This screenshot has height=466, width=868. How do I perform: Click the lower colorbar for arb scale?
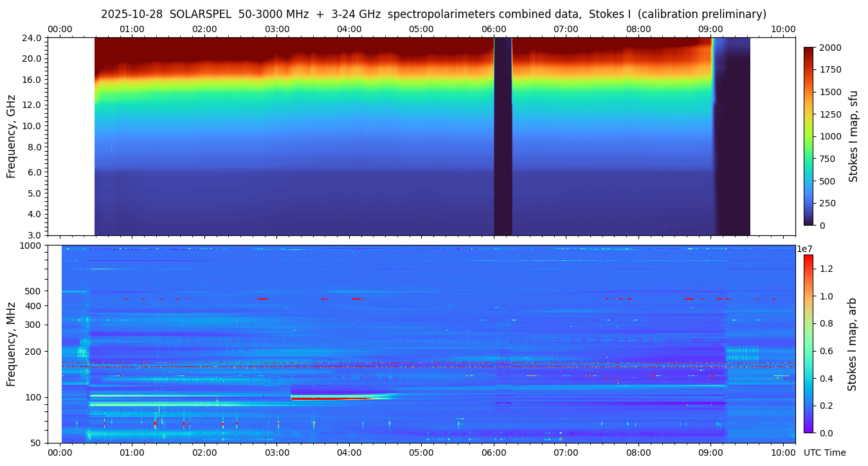808,343
